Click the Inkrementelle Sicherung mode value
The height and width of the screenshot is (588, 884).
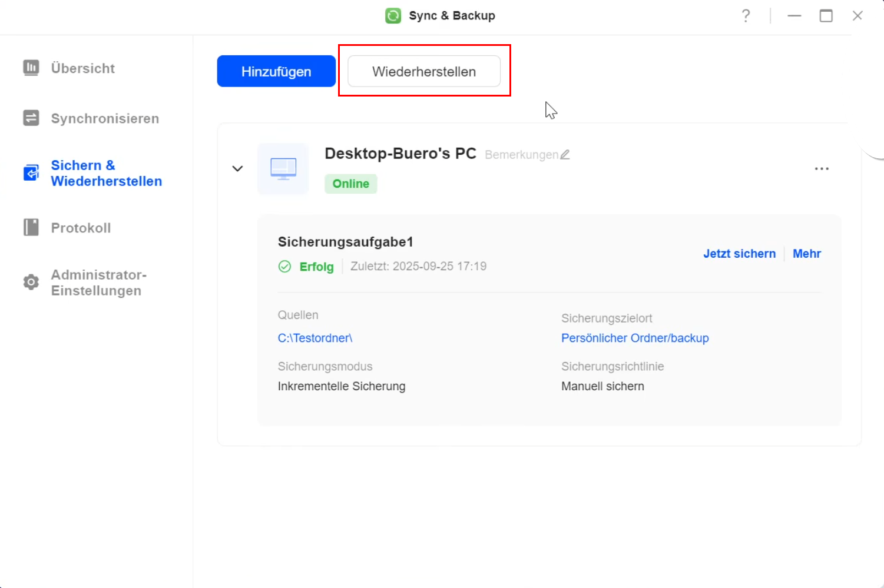(342, 386)
